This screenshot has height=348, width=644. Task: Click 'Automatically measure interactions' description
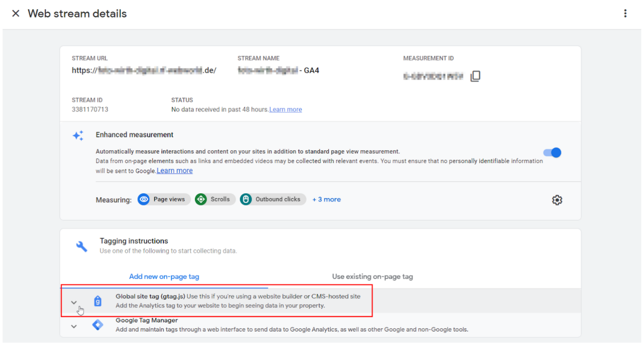click(248, 151)
